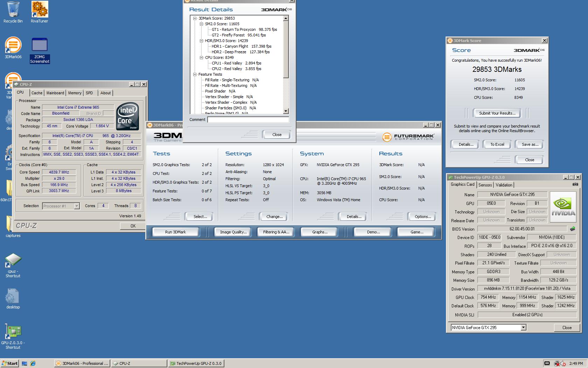The image size is (588, 368).
Task: Close the Result Details dialog via Close button
Action: [x=276, y=135]
